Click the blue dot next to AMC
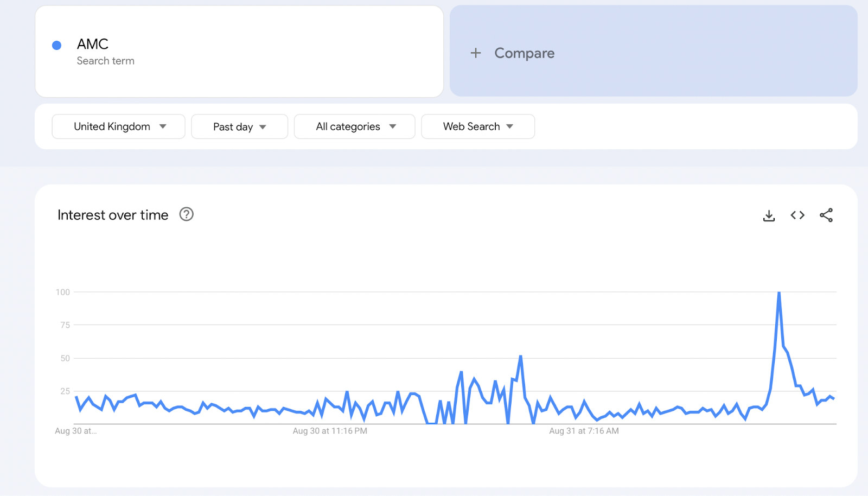This screenshot has height=496, width=868. [x=56, y=46]
